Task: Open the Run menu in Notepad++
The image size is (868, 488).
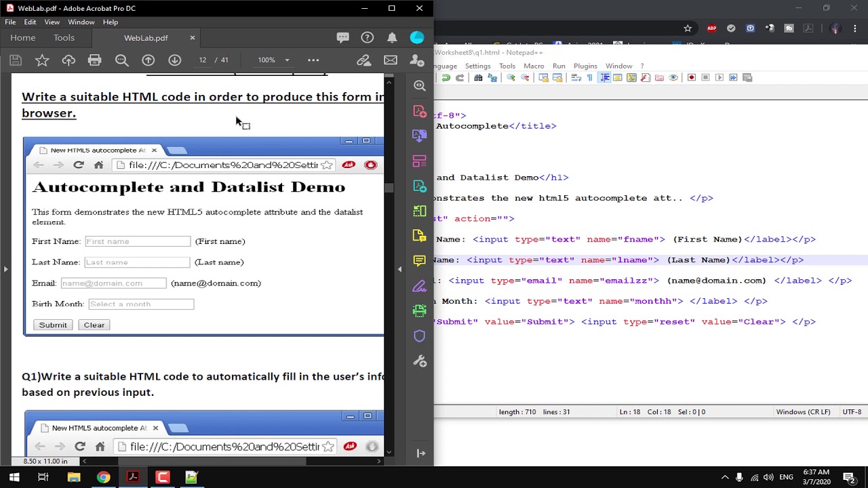Action: click(x=559, y=66)
